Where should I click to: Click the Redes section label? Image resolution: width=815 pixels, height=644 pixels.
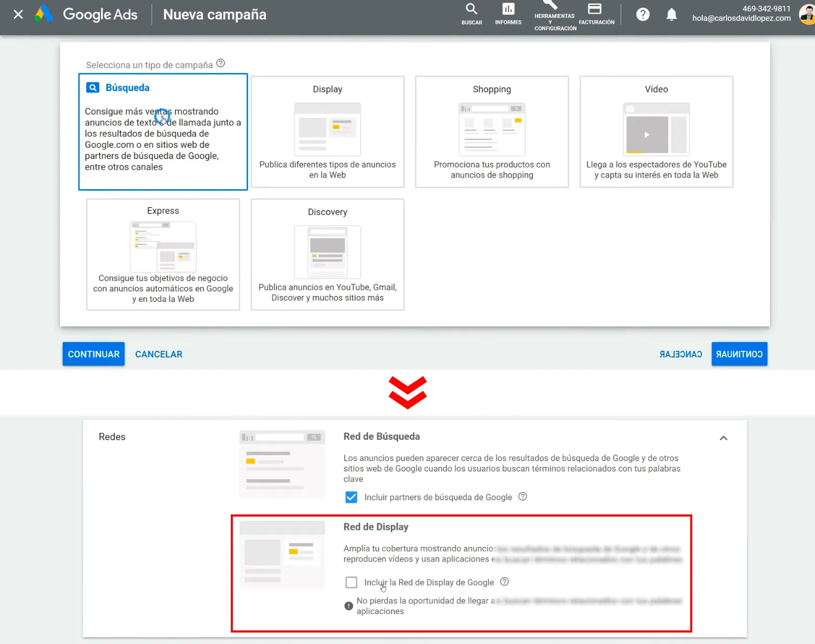tap(112, 437)
